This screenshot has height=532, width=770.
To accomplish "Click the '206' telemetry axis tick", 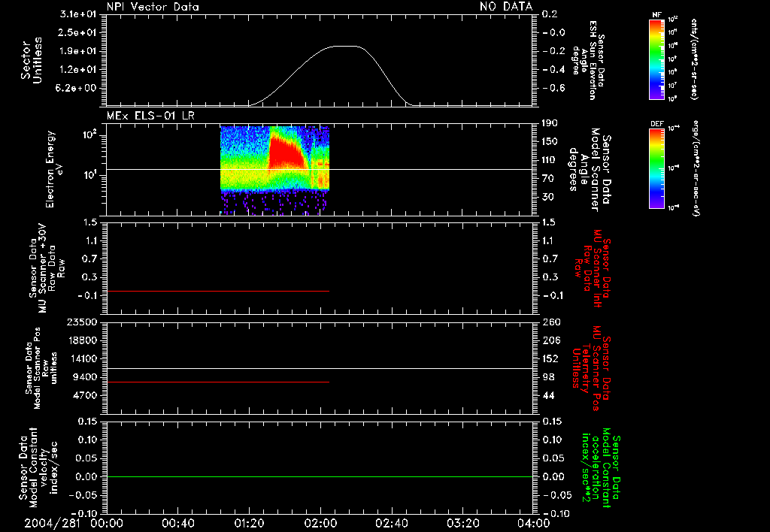I will (551, 340).
